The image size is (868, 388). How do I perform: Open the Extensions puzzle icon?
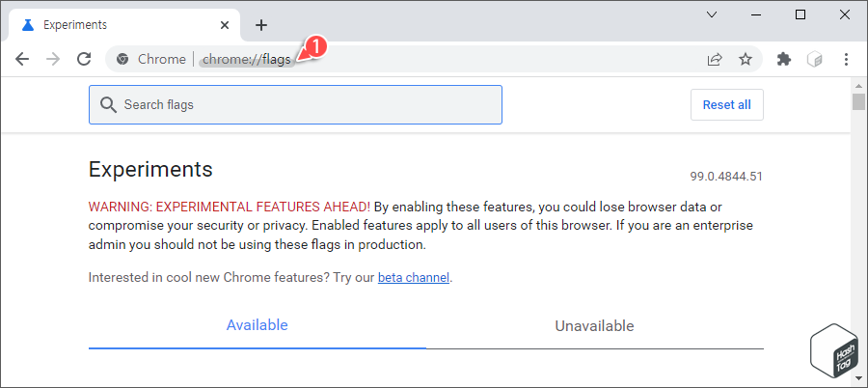coord(784,59)
